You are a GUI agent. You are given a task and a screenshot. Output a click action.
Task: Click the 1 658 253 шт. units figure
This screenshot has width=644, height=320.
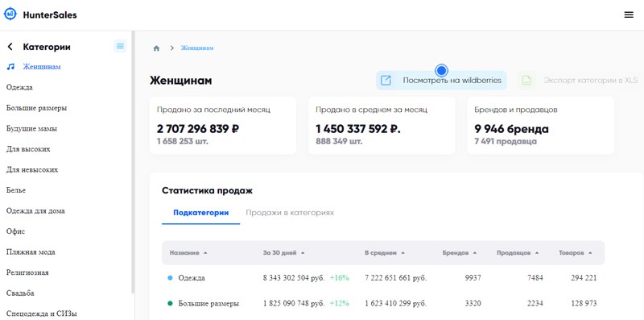[183, 142]
